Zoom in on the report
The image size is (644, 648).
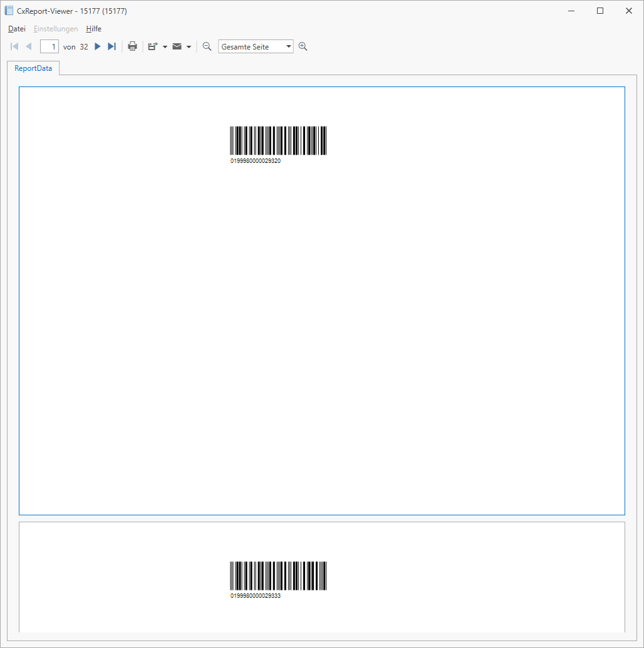[303, 46]
